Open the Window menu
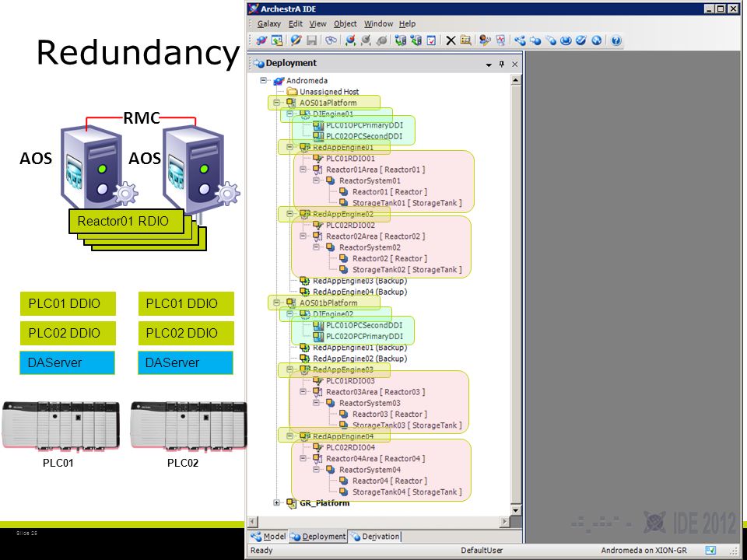The width and height of the screenshot is (747, 560). click(378, 24)
